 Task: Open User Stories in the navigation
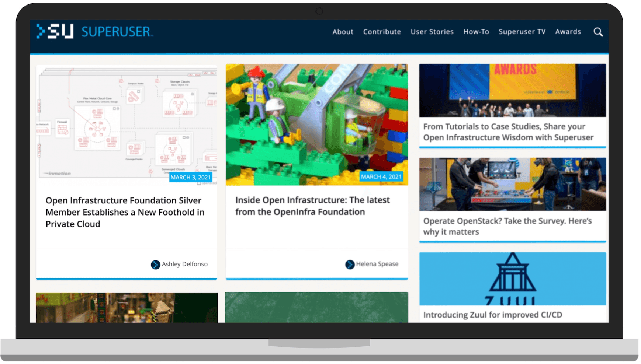coord(432,32)
